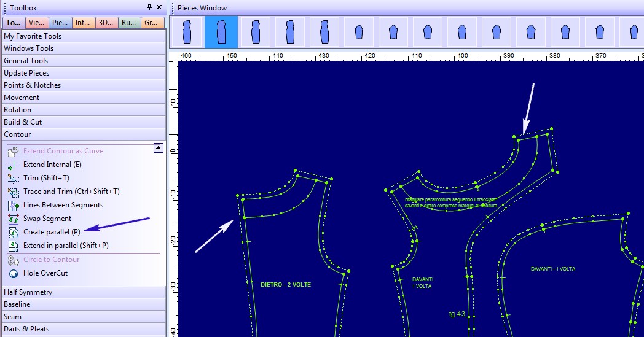Collapse the Contour section header
The height and width of the screenshot is (337, 644).
coord(84,134)
